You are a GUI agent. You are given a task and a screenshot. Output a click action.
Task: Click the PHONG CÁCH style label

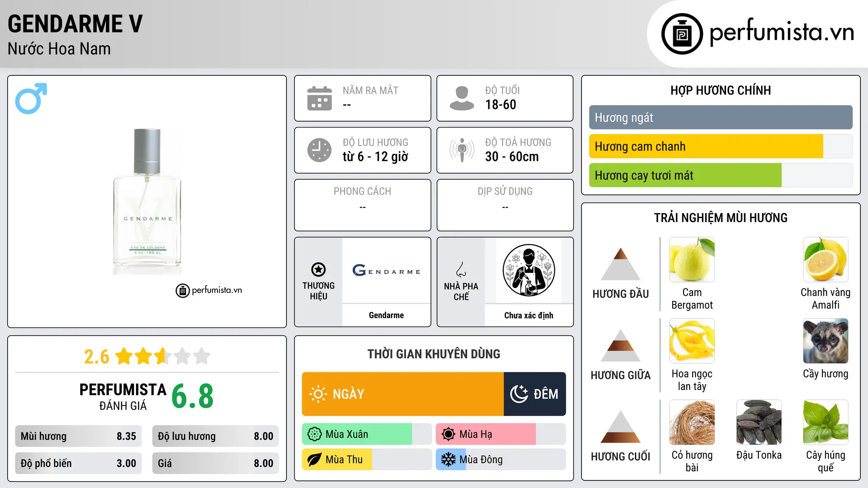(362, 191)
